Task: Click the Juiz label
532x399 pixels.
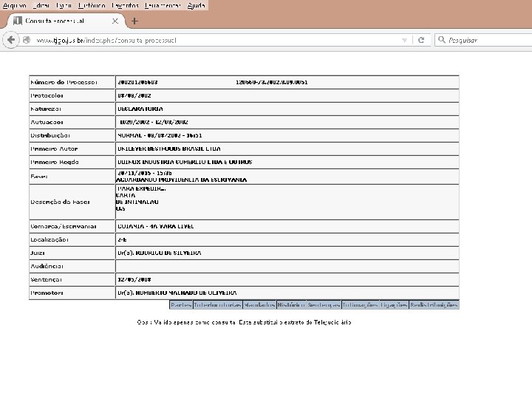Action: (x=38, y=253)
